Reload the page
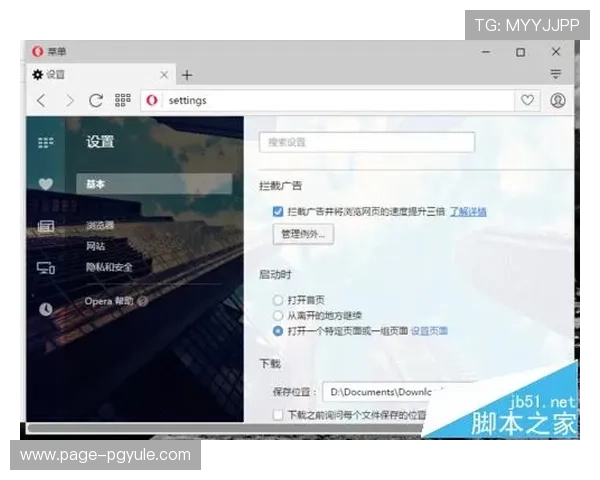 (96, 101)
